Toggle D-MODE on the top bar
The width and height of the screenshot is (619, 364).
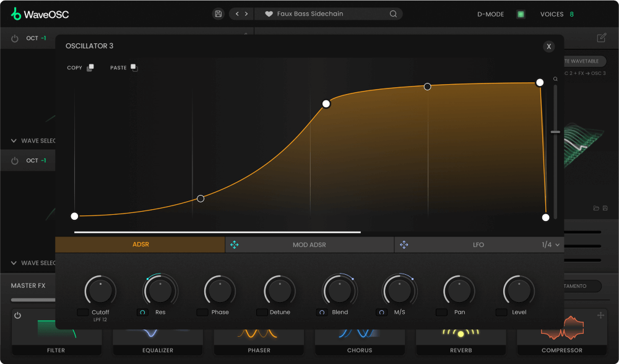click(x=522, y=14)
